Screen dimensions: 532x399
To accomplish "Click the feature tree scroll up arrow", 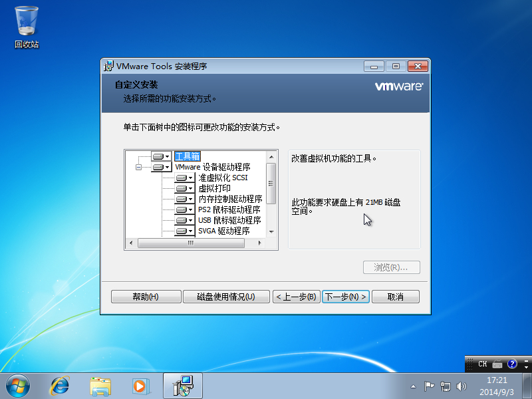I will (271, 157).
